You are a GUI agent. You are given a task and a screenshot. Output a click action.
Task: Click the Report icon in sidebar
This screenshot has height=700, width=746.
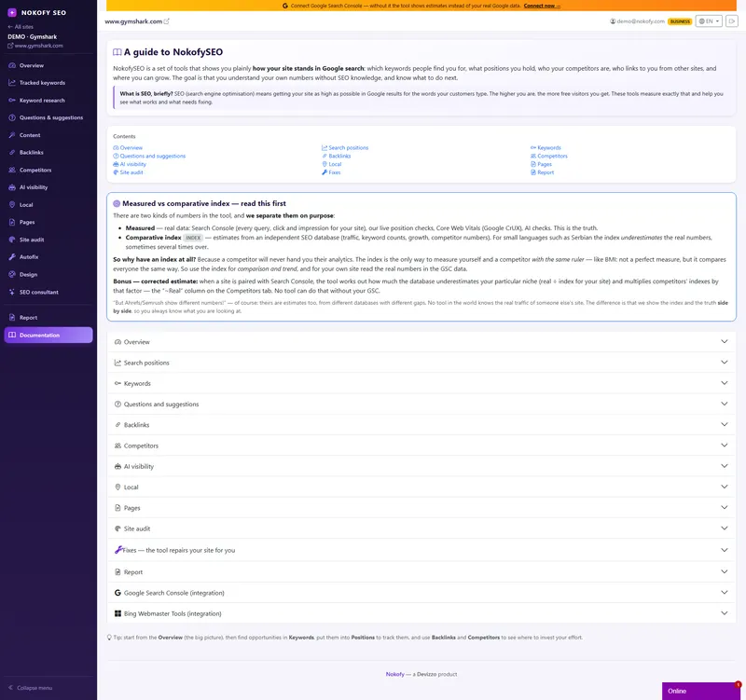[12, 318]
